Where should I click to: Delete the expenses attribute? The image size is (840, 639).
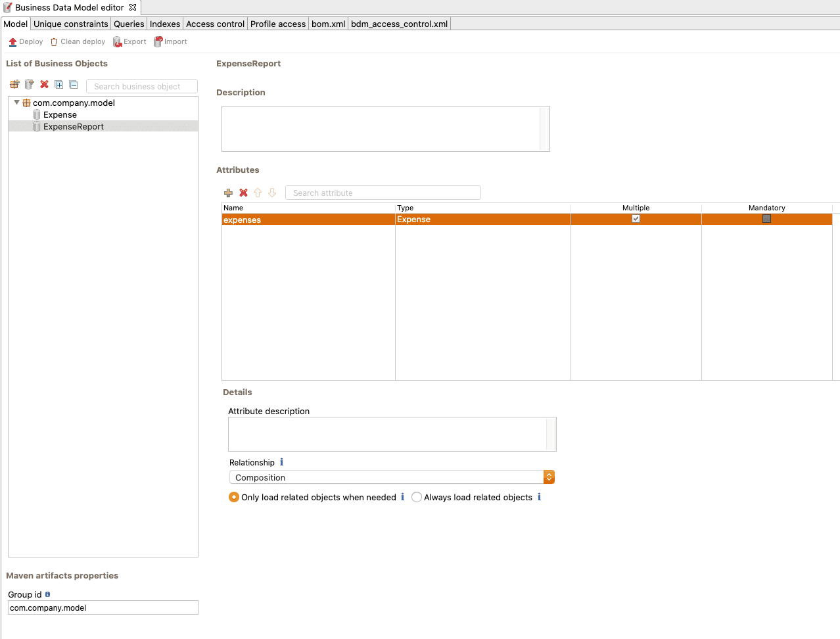pyautogui.click(x=243, y=193)
